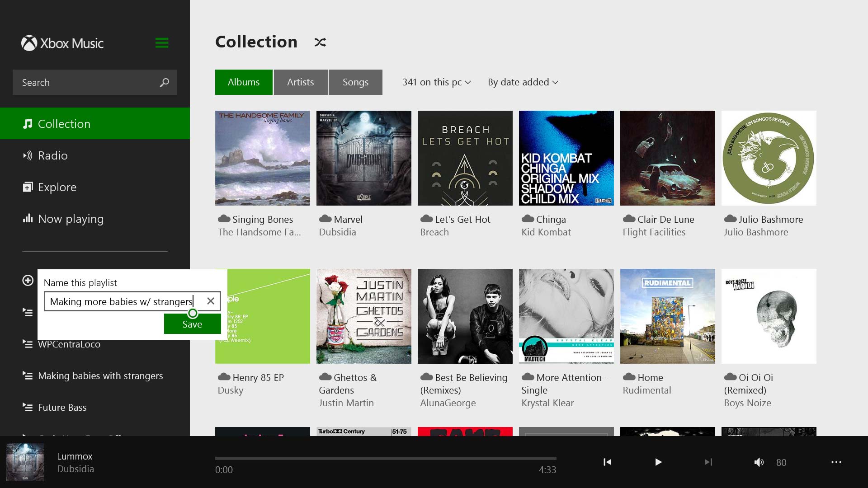Open the green hamburger menu icon
Image resolution: width=868 pixels, height=488 pixels.
click(x=162, y=43)
